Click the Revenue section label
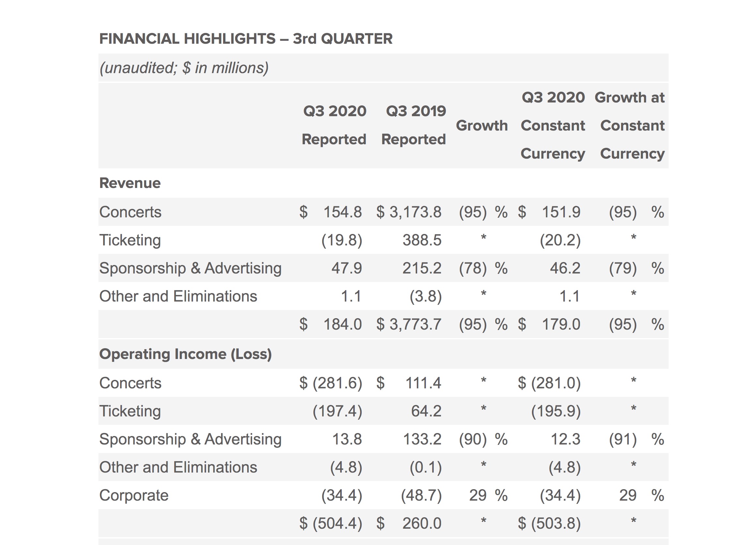The width and height of the screenshot is (756, 545). pyautogui.click(x=130, y=183)
